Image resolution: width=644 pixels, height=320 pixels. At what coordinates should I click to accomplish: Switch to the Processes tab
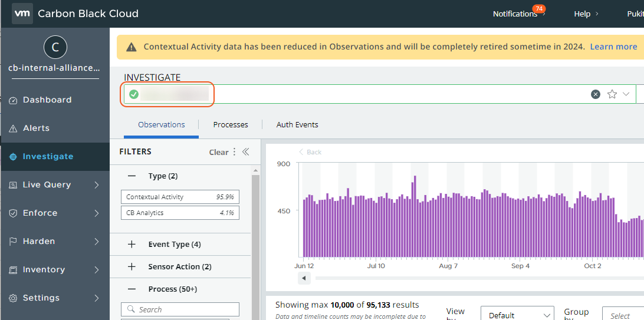click(x=231, y=125)
